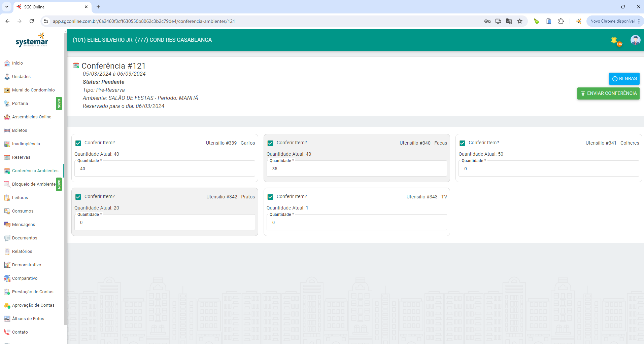
Task: Click the Garfos Quantidade input field
Action: coord(165,169)
